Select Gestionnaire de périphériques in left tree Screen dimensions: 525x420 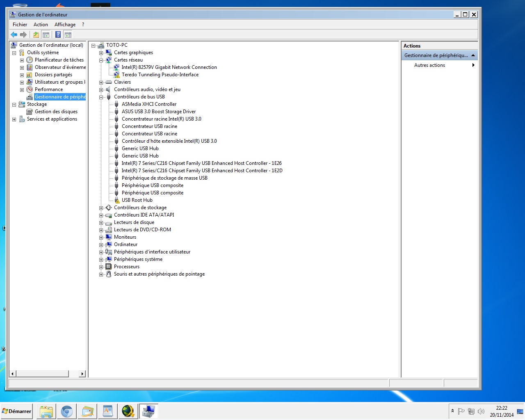(60, 97)
